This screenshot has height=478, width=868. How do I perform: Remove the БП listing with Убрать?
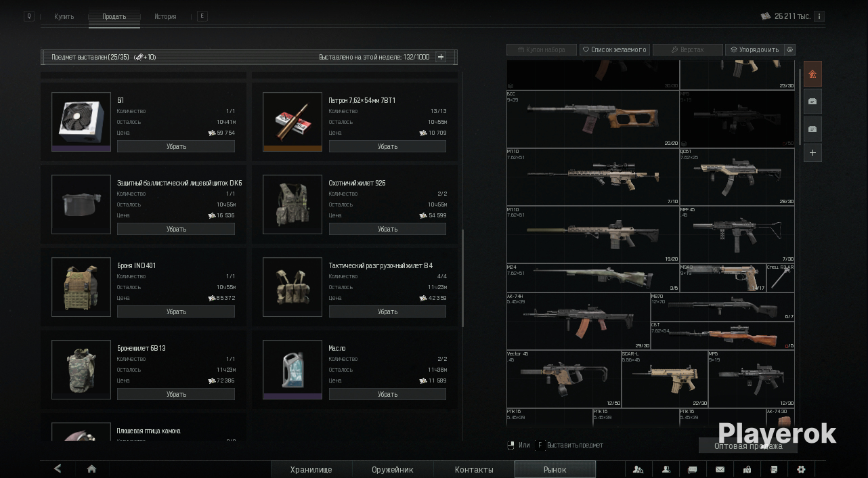tap(176, 146)
